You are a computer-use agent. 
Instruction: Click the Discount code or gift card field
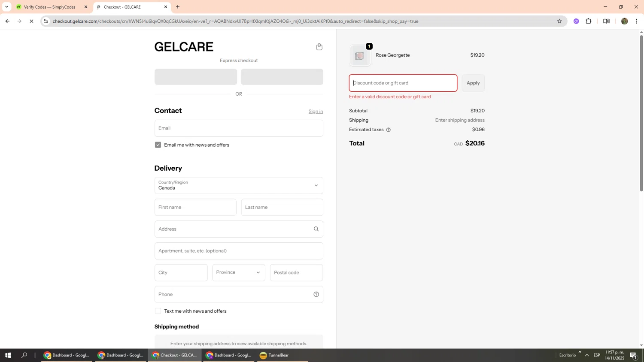[403, 83]
